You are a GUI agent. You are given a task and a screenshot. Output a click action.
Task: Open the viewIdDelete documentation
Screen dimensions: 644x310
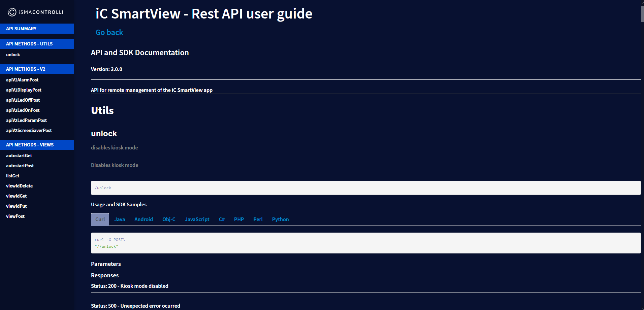(x=19, y=186)
